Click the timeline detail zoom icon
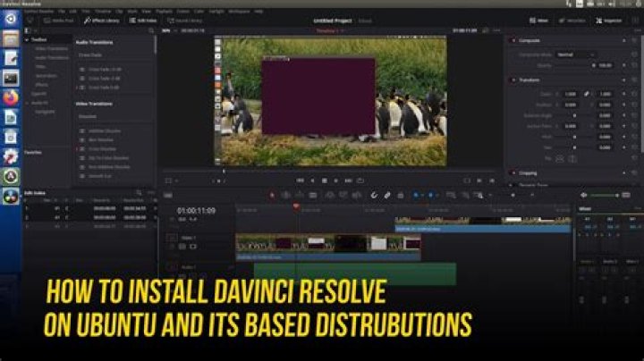This screenshot has width=644, height=361. click(x=465, y=196)
